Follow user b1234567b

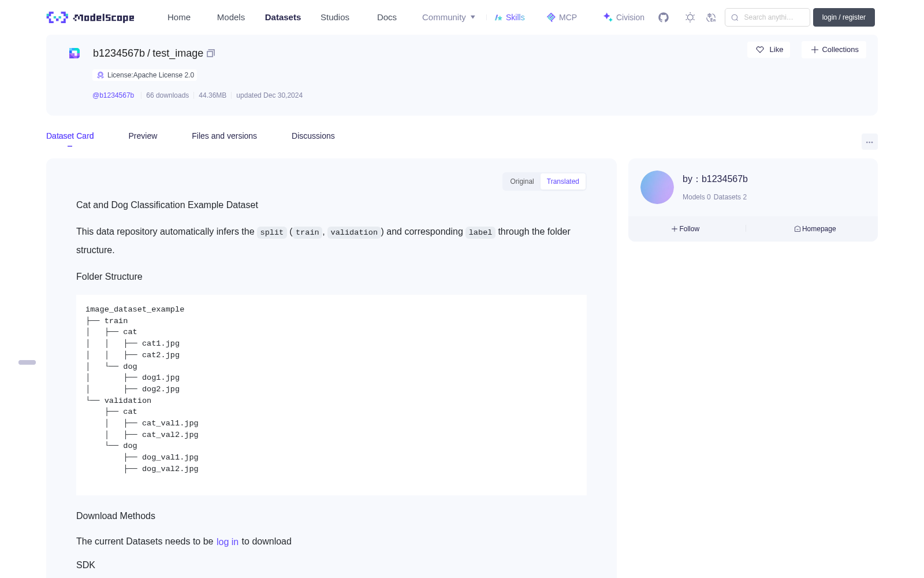[x=685, y=229]
